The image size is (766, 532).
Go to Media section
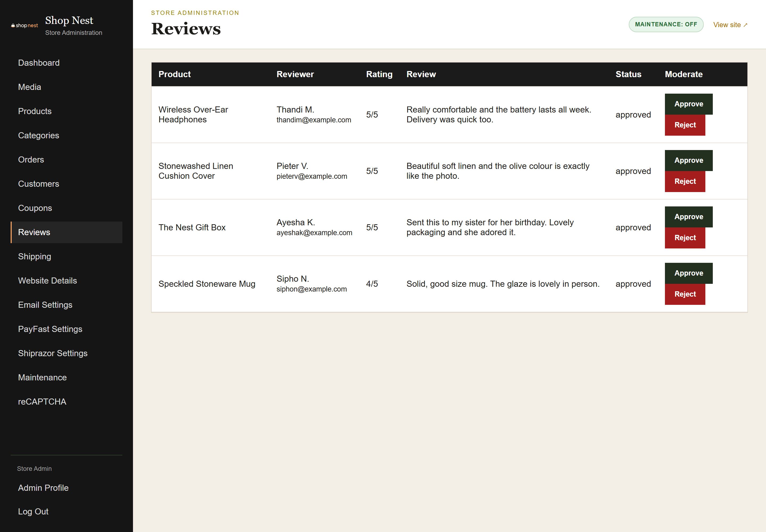pos(66,87)
